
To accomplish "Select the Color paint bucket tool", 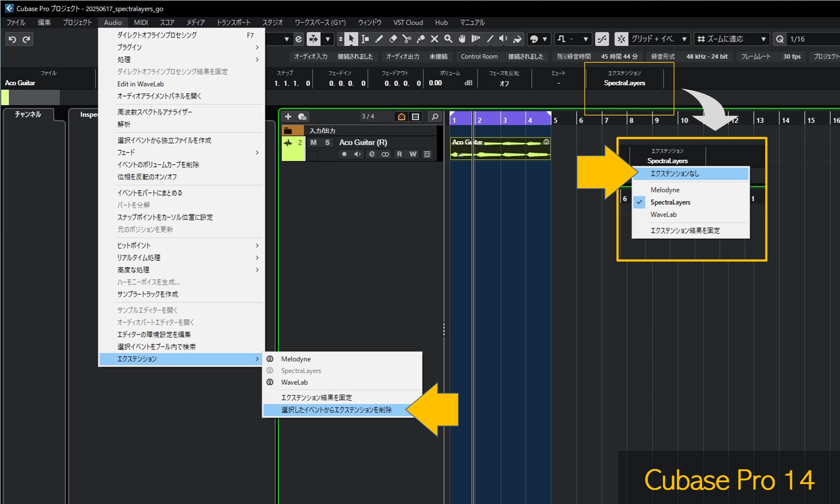I will click(x=517, y=39).
